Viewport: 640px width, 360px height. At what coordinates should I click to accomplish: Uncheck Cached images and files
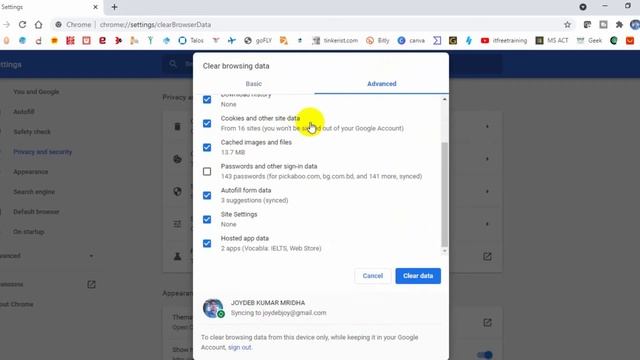207,147
